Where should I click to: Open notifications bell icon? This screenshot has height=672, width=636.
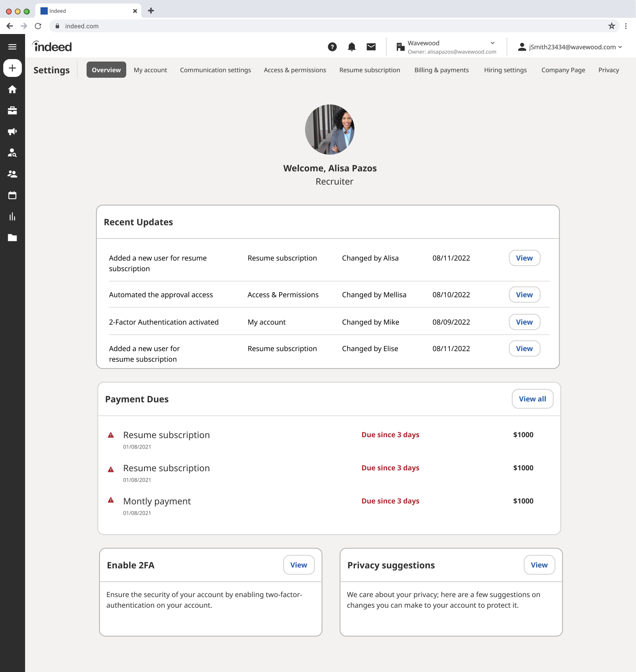(352, 47)
